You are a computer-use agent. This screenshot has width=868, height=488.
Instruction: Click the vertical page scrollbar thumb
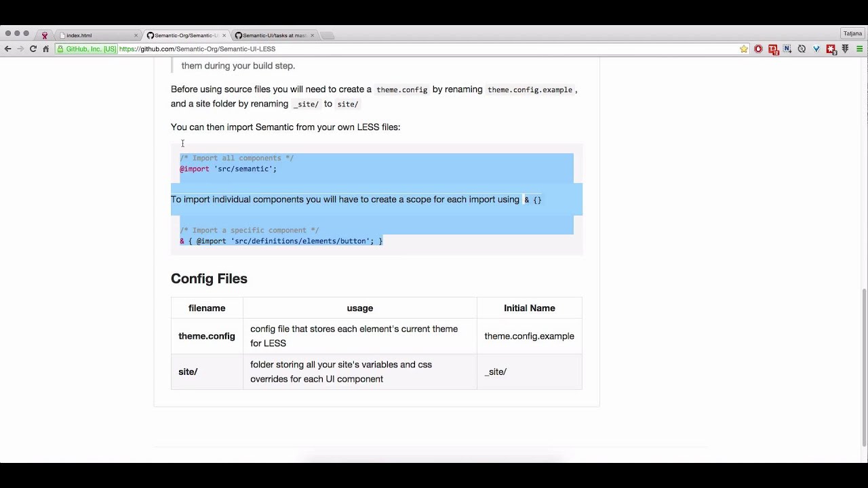coord(864,367)
